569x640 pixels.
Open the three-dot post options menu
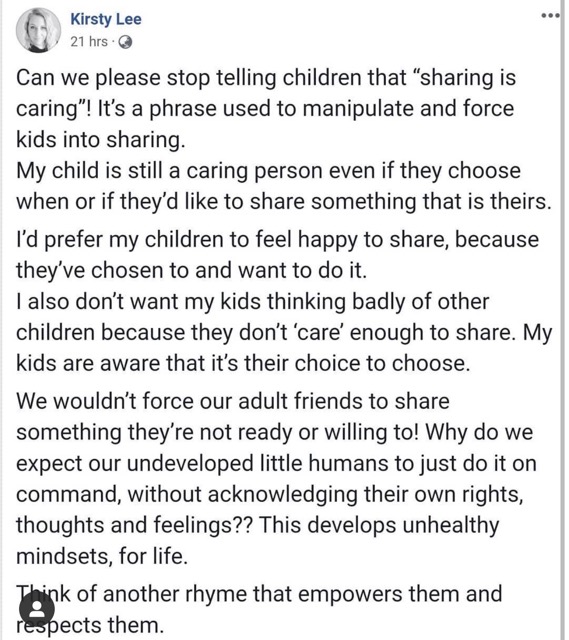(550, 16)
